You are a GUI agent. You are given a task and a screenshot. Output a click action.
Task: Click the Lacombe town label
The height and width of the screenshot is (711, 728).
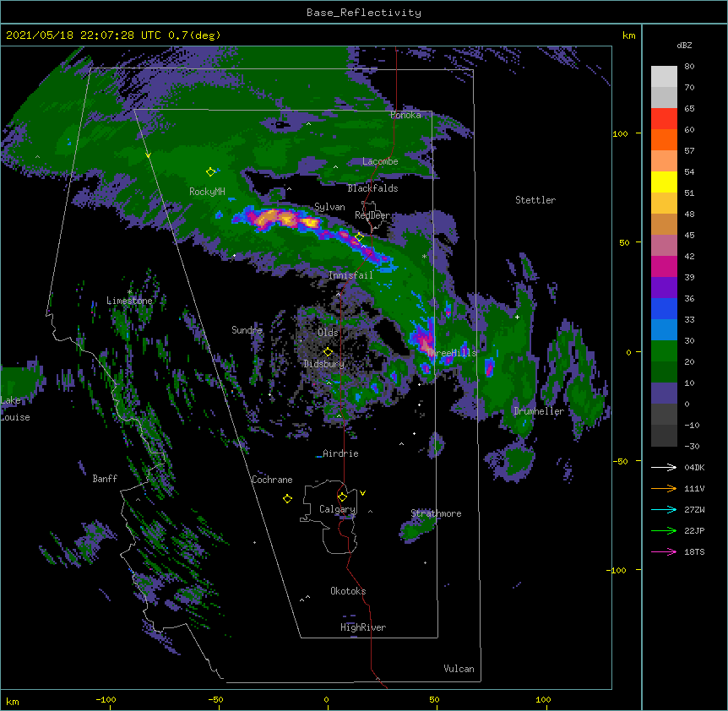point(380,161)
